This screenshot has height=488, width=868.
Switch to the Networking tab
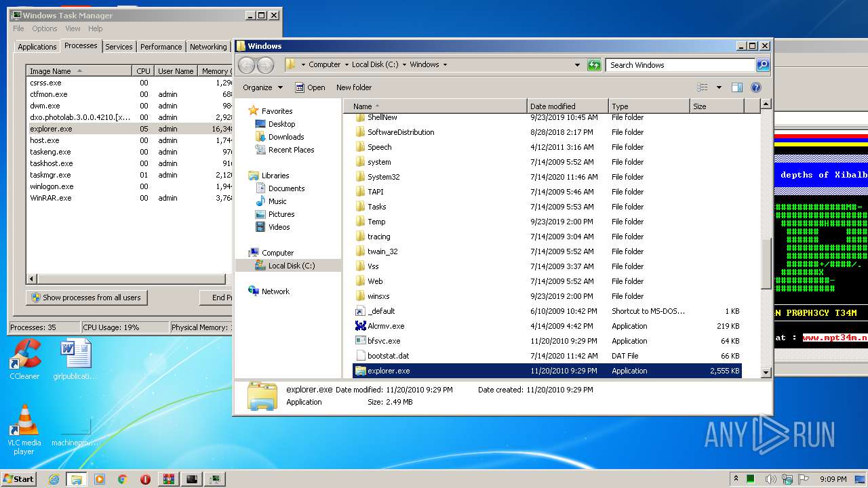coord(208,47)
